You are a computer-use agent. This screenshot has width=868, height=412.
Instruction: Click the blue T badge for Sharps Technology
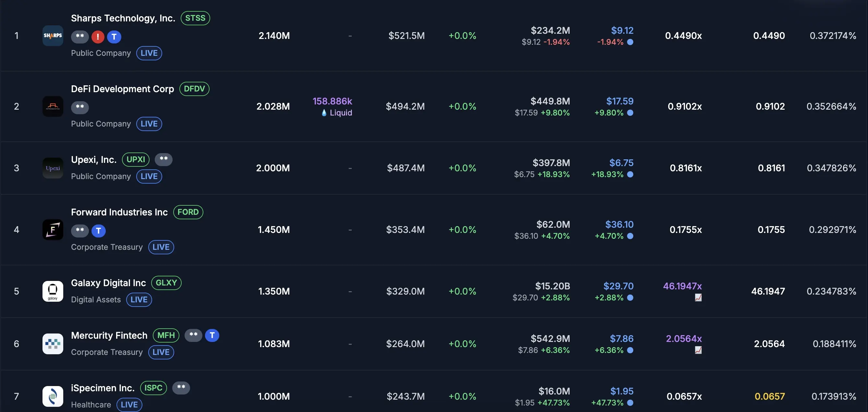(x=114, y=37)
